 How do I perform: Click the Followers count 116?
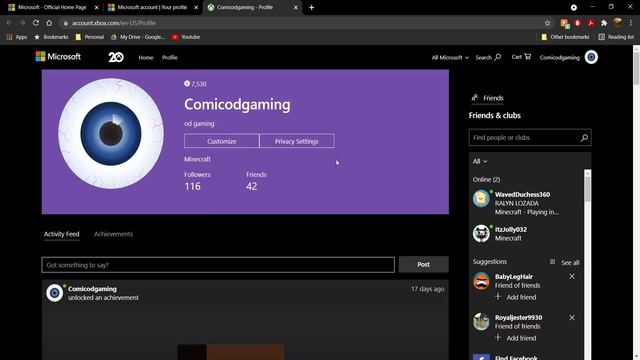pos(192,186)
